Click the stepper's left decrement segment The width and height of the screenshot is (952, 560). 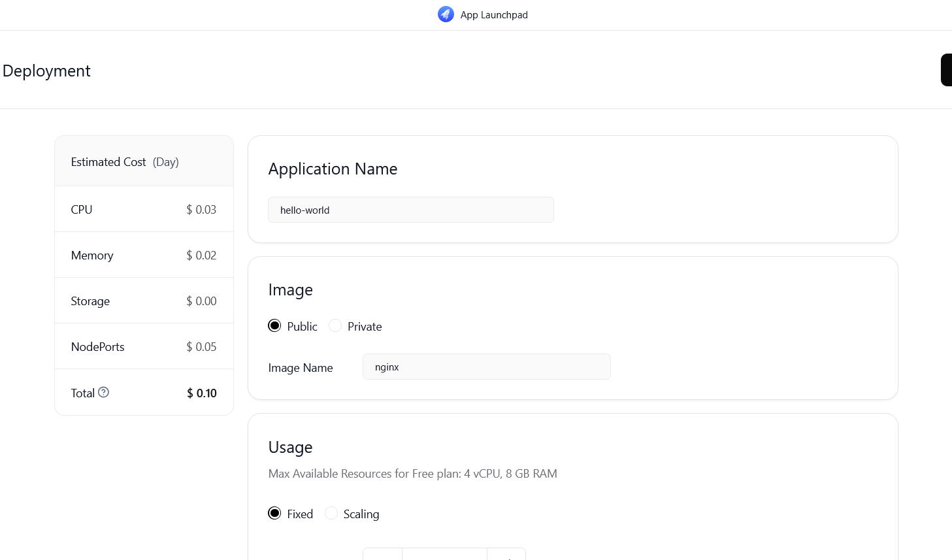pyautogui.click(x=382, y=554)
